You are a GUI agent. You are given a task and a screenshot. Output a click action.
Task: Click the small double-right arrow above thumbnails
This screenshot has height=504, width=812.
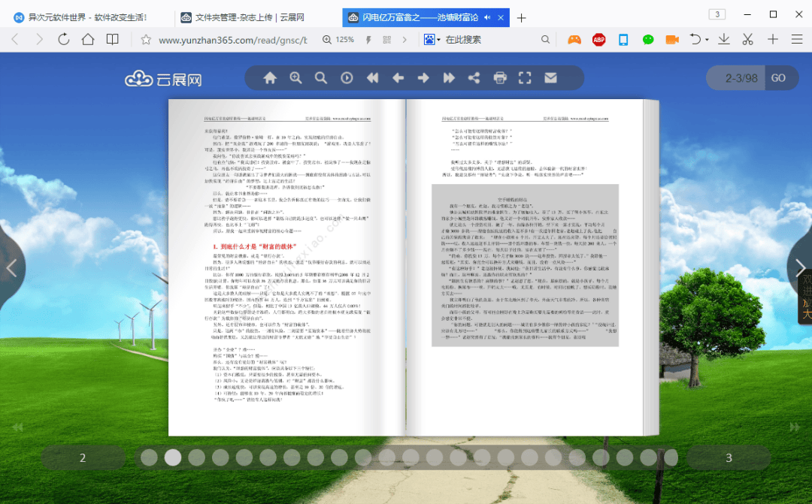click(x=795, y=427)
